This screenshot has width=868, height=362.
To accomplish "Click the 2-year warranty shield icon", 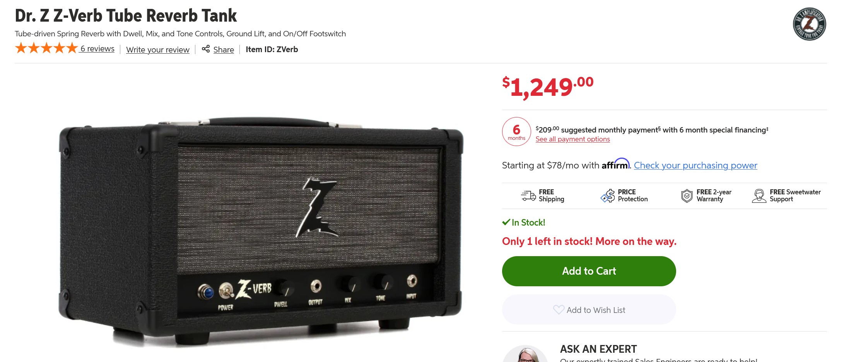I will (687, 196).
